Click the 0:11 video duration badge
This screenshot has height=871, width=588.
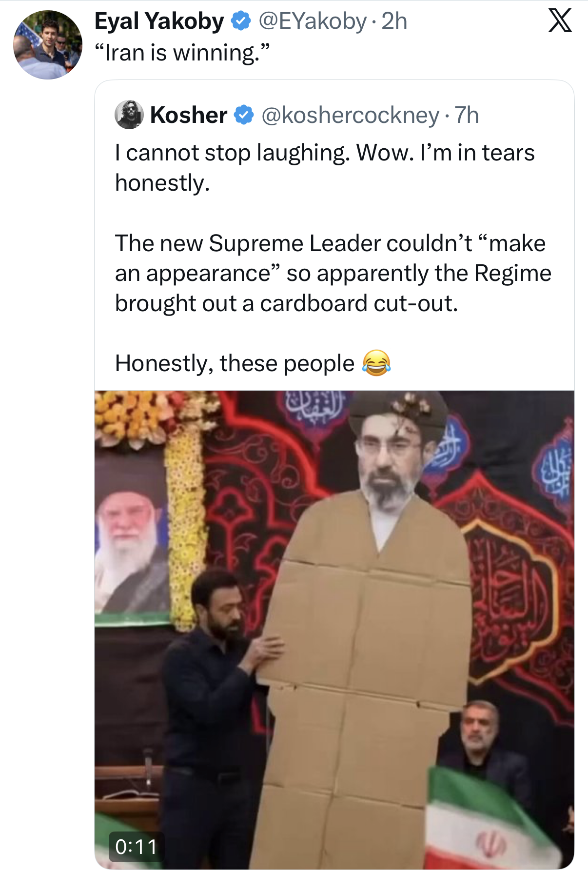(x=136, y=847)
